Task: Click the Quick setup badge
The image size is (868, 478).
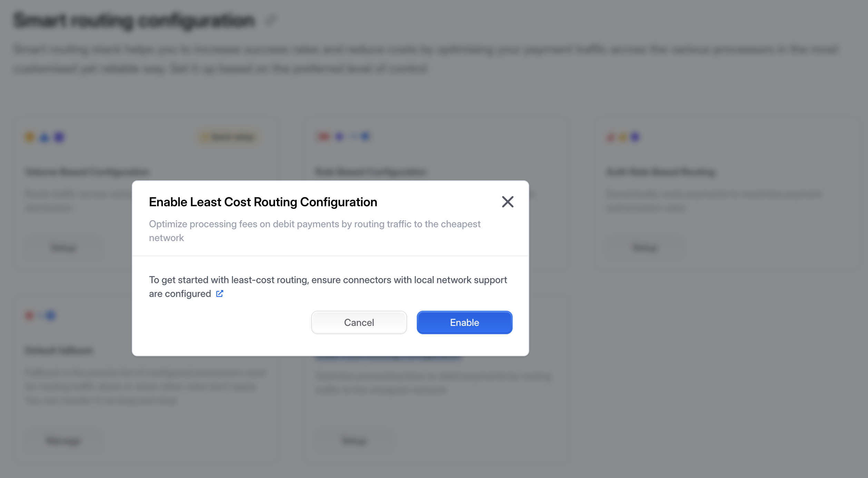Action: point(229,137)
